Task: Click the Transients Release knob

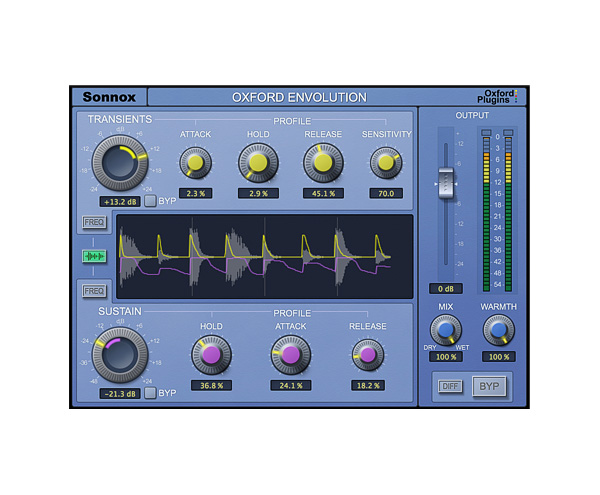Action: (323, 163)
